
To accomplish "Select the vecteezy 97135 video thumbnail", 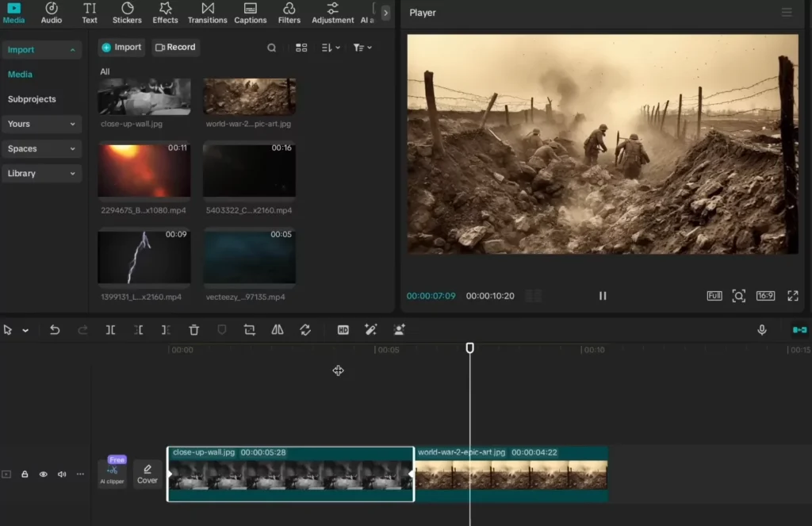I will [x=249, y=256].
